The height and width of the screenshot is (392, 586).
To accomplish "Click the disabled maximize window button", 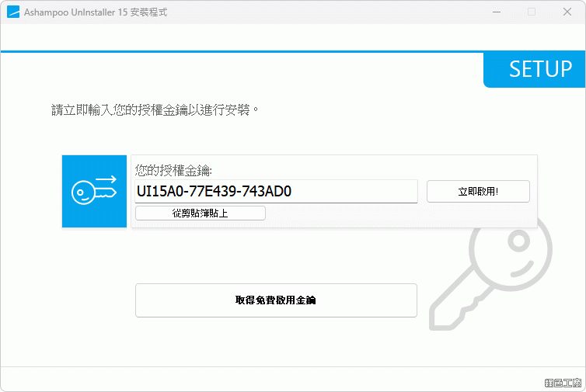I will pos(532,12).
